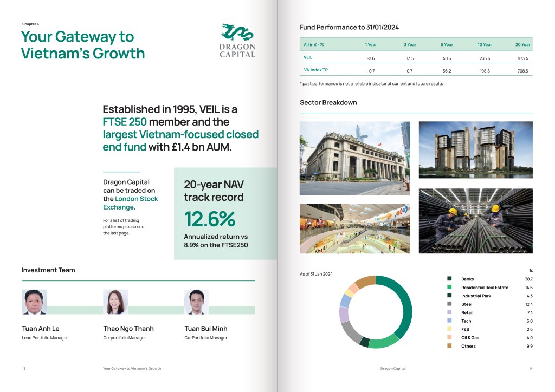Select the 10 Year column header
The width and height of the screenshot is (555, 392).
(484, 44)
